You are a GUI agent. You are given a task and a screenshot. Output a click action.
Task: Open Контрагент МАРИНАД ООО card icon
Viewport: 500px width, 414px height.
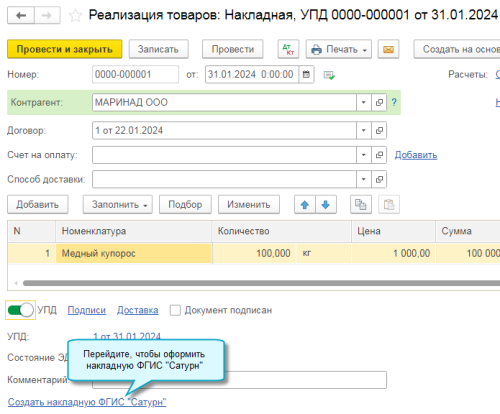[x=379, y=102]
